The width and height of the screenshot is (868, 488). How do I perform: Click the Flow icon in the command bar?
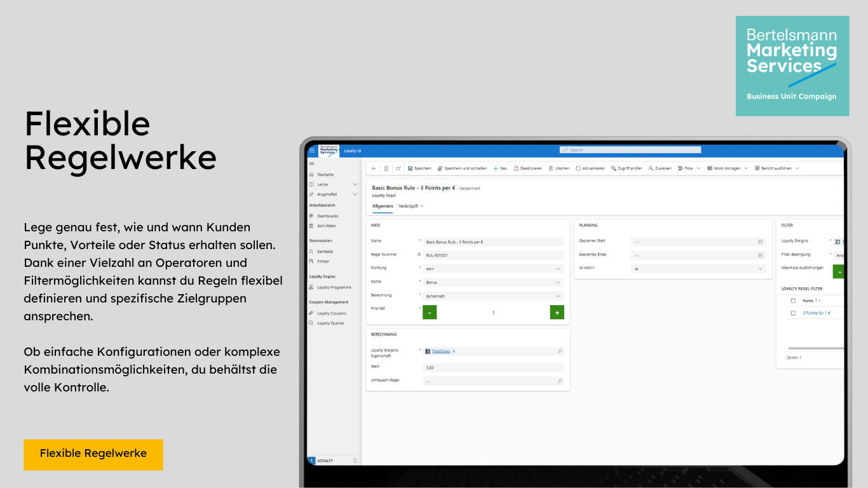tap(681, 168)
